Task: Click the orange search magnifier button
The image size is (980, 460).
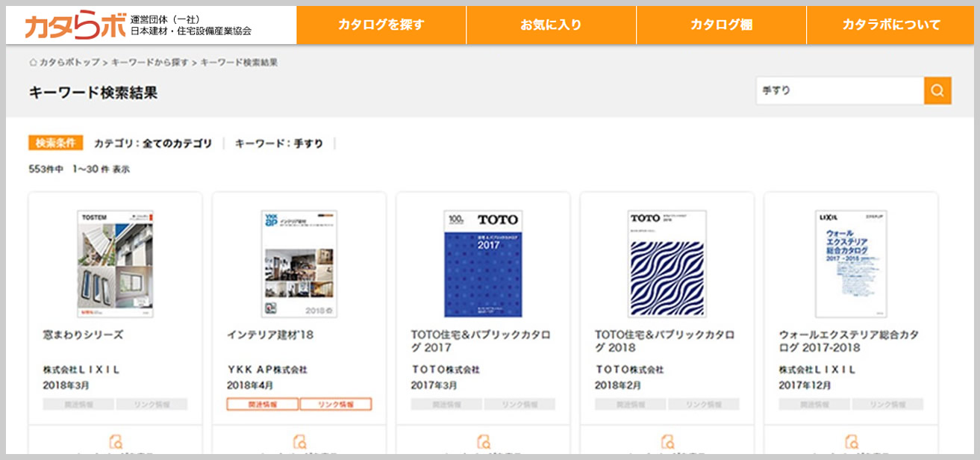Action: click(x=937, y=90)
